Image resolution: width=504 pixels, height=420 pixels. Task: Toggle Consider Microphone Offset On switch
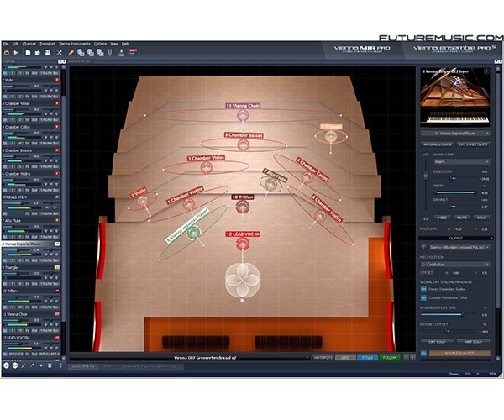(x=423, y=297)
